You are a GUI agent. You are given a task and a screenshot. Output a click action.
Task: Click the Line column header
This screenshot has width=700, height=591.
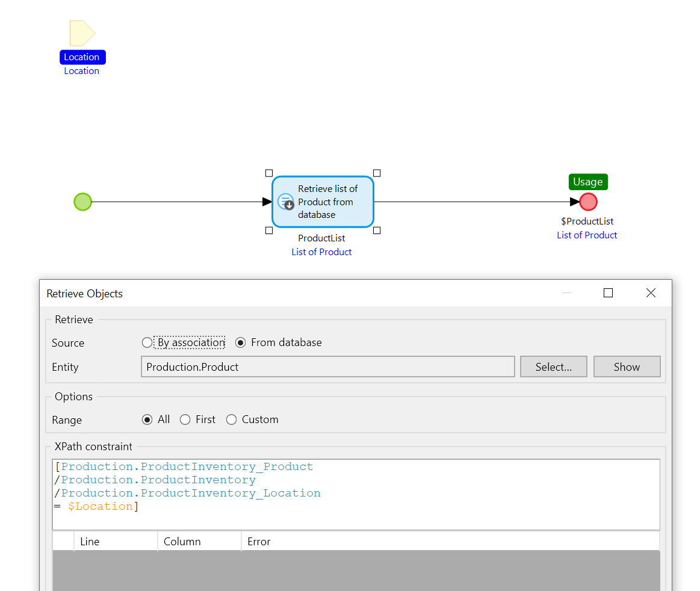116,542
